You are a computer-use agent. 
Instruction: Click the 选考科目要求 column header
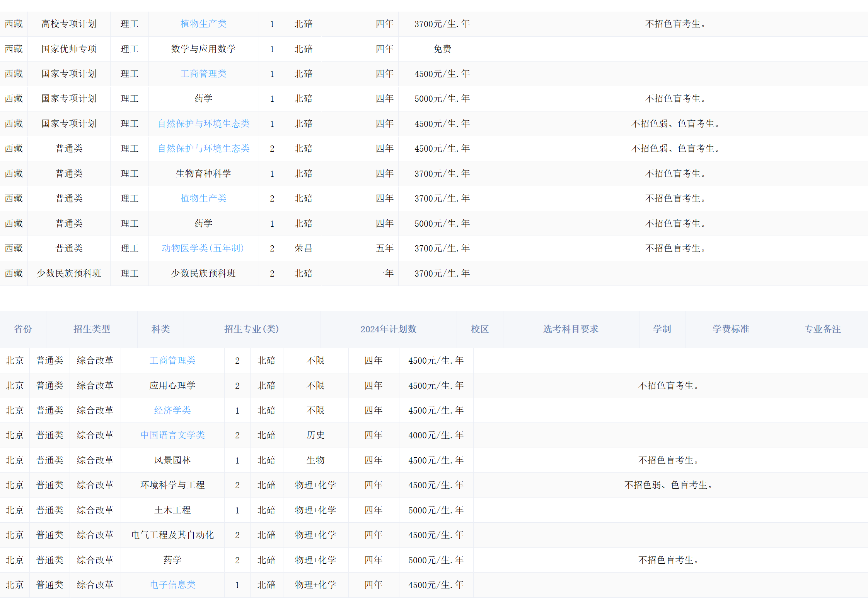coord(571,329)
